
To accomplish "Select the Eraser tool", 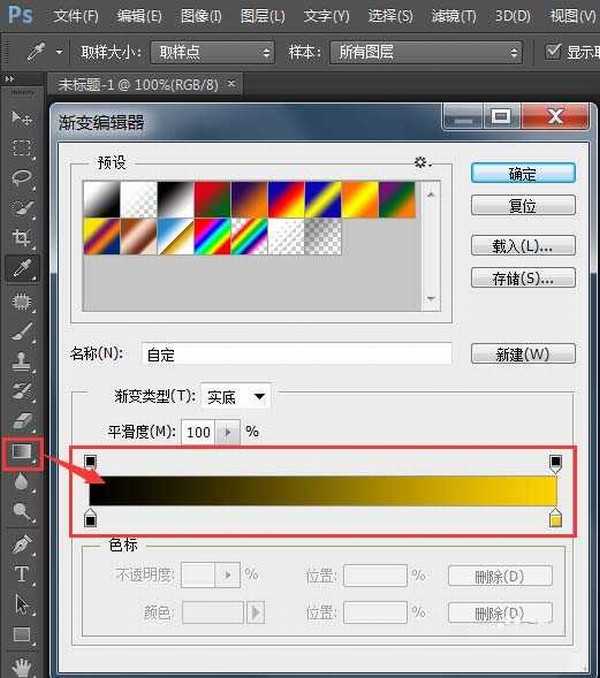I will coord(21,421).
